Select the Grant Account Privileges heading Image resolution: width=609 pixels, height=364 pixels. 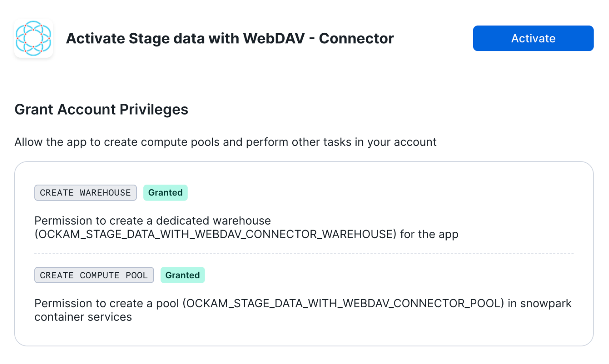click(x=101, y=109)
